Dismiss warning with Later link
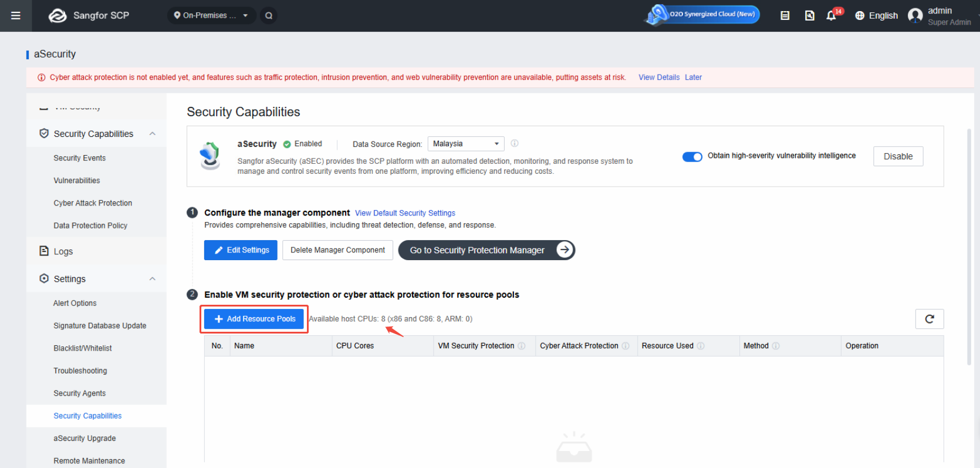Screen dimensions: 980x468 693,78
